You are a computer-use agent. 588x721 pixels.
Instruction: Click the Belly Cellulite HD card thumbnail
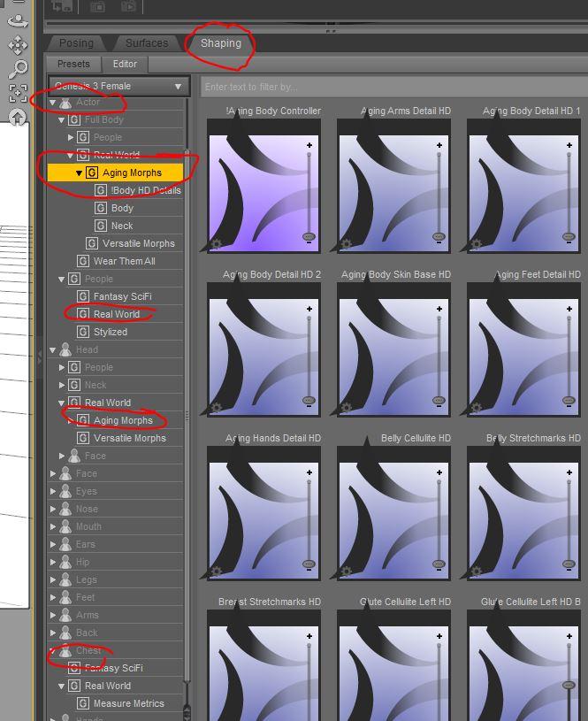(x=393, y=513)
